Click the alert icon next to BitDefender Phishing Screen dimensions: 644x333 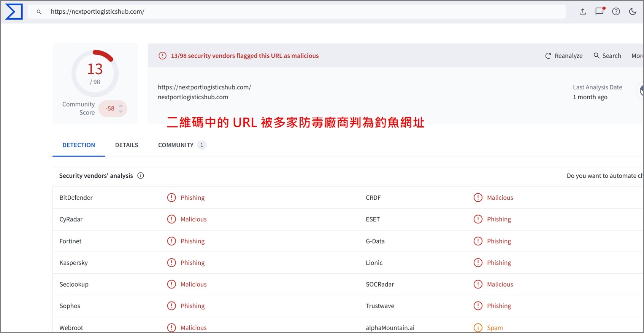(171, 198)
